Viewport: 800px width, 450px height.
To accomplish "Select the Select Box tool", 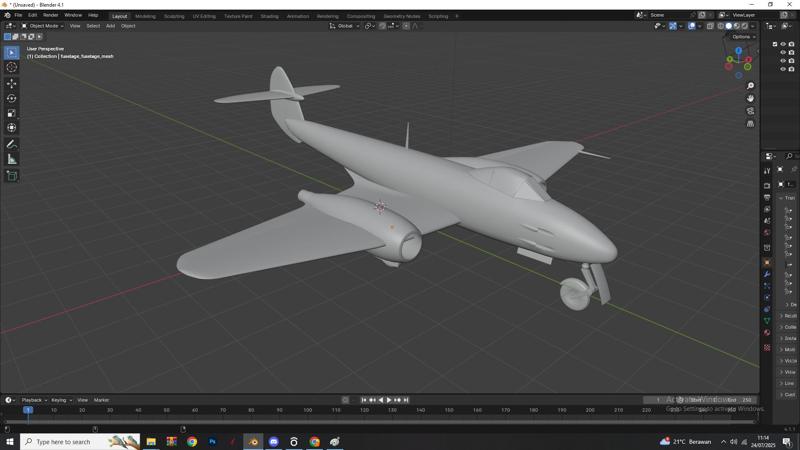I will pyautogui.click(x=11, y=53).
